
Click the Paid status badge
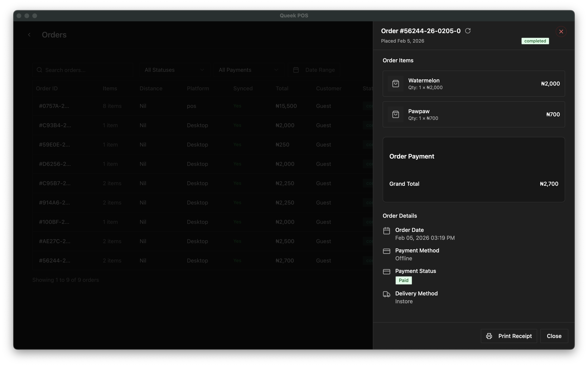[x=403, y=280]
